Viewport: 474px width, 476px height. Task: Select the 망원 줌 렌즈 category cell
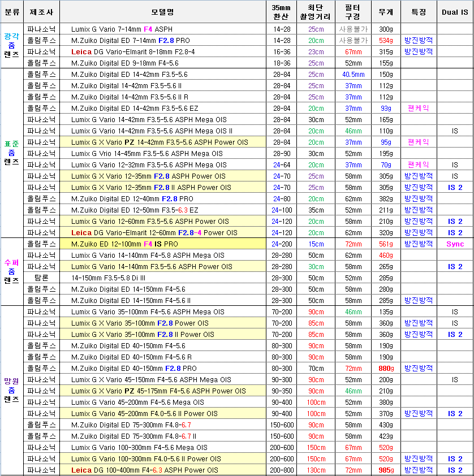pyautogui.click(x=12, y=390)
